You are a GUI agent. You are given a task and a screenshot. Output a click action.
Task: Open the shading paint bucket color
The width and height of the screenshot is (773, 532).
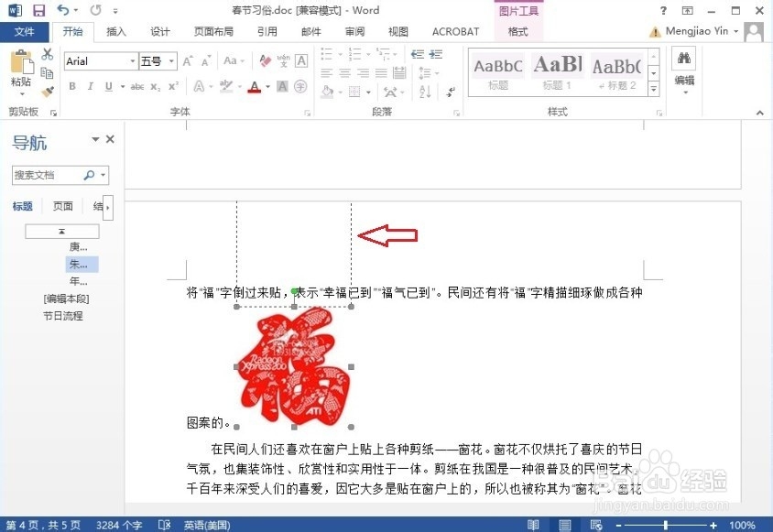click(327, 92)
